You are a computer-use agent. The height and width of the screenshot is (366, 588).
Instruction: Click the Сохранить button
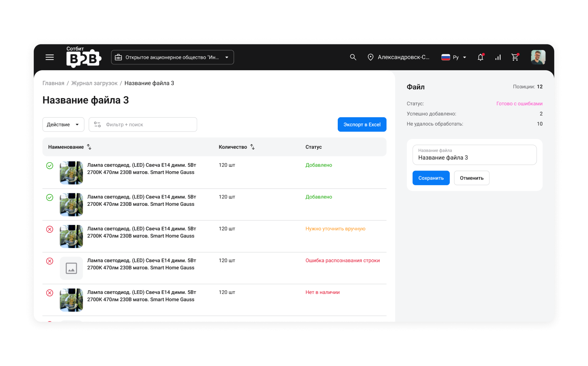[x=431, y=178]
